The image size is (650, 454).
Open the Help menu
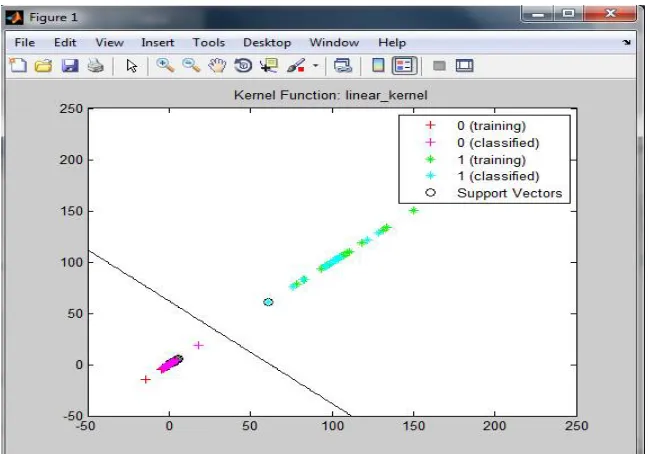coord(392,42)
